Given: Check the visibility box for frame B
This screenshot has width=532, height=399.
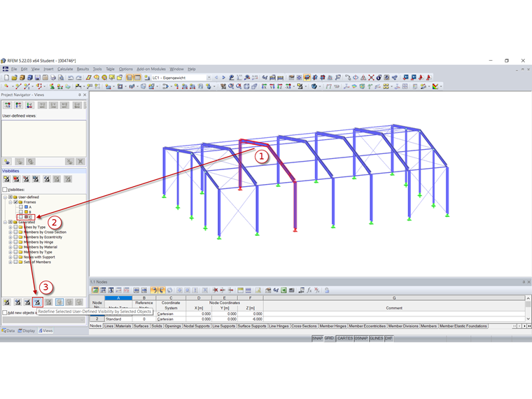Looking at the screenshot, I should (x=21, y=212).
